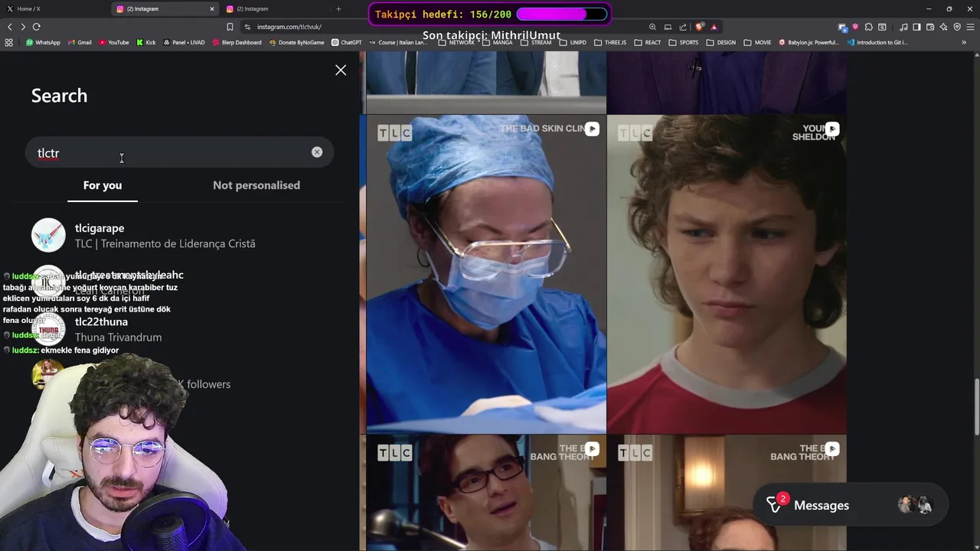Open the Donate ByNoGame bookmark
Image resolution: width=980 pixels, height=551 pixels.
click(296, 42)
